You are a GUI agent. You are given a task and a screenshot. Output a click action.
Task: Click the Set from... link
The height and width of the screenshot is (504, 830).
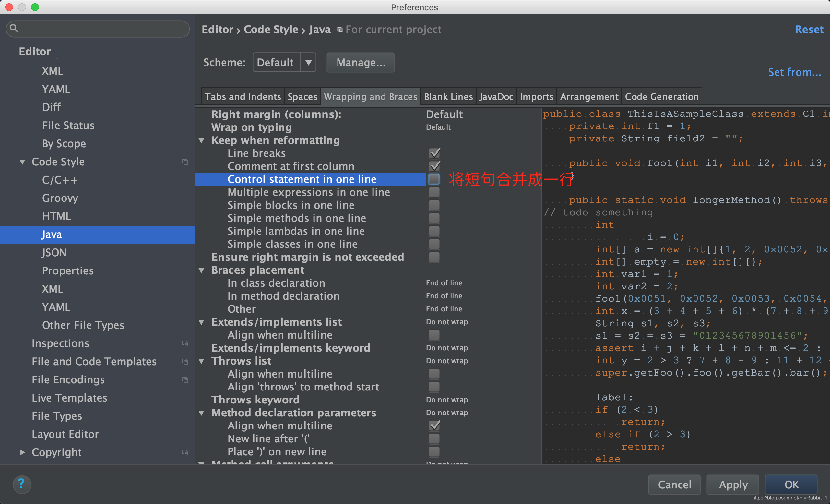pyautogui.click(x=794, y=72)
